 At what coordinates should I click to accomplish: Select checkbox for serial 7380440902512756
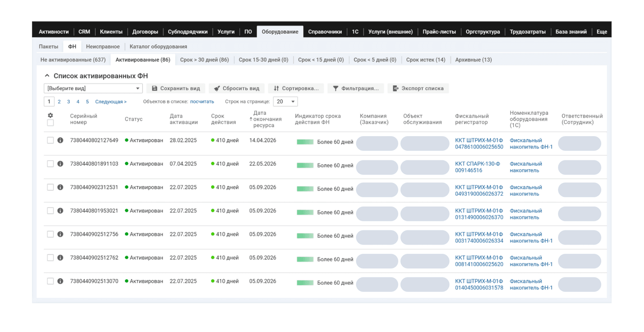click(x=50, y=234)
